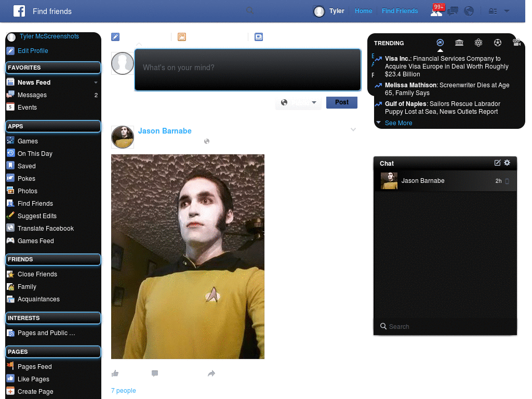
Task: Click Family house icon in sidebar
Action: [x=10, y=286]
